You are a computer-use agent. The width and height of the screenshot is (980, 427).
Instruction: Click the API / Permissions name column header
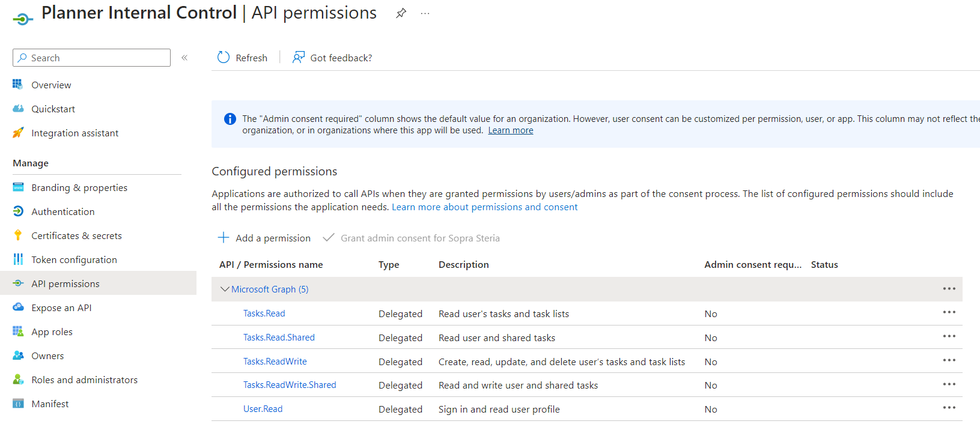(x=271, y=264)
